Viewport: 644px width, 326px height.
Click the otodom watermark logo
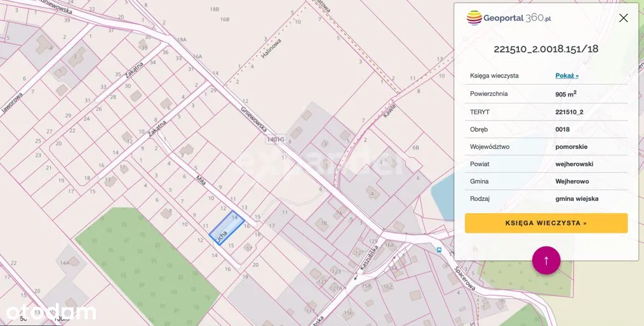pyautogui.click(x=51, y=312)
